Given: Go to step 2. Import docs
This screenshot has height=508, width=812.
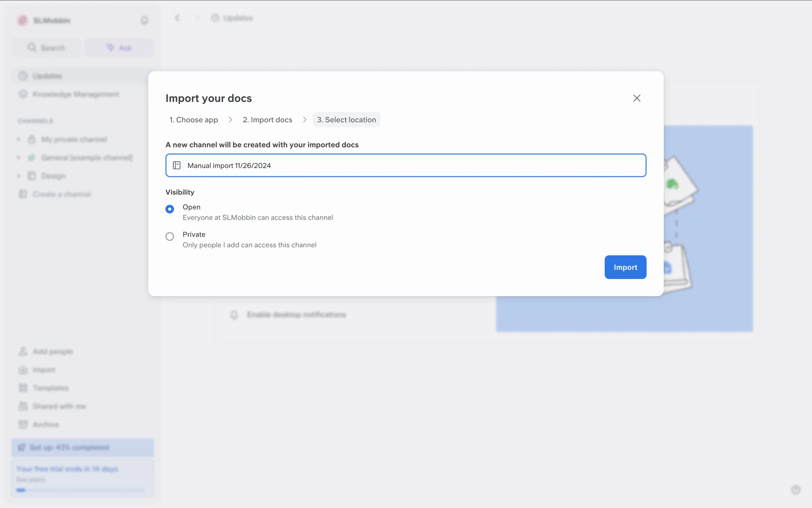Looking at the screenshot, I should pyautogui.click(x=267, y=120).
